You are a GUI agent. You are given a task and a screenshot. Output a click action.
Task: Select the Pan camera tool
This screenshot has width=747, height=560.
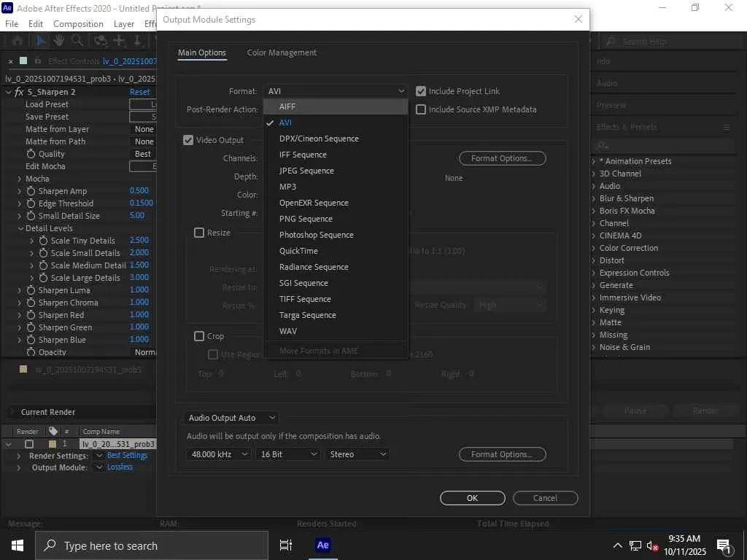tap(119, 41)
